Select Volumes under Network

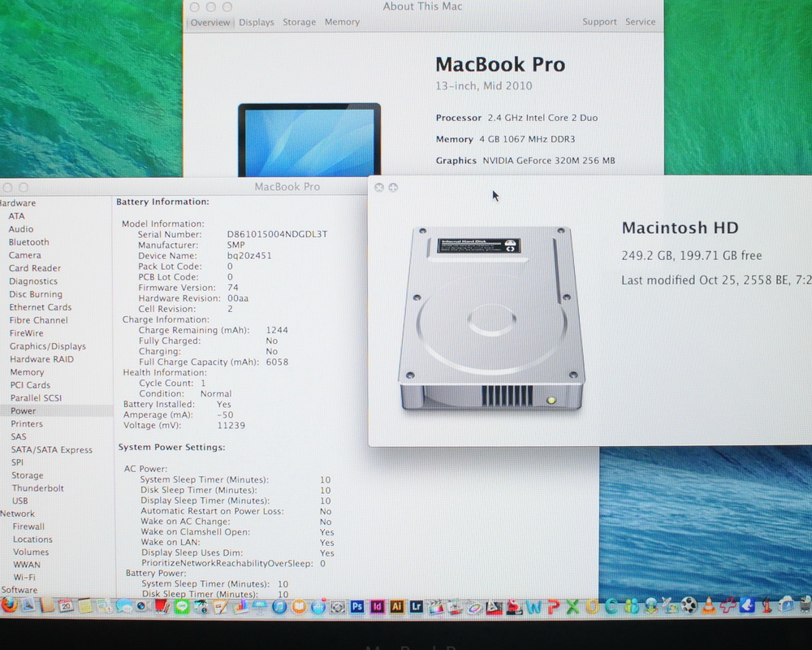31,552
